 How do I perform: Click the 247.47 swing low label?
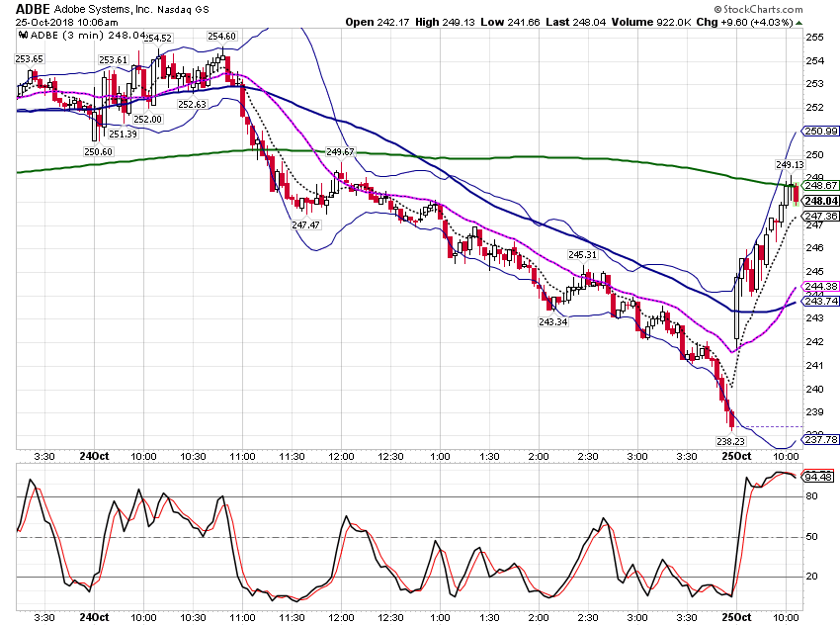[306, 225]
